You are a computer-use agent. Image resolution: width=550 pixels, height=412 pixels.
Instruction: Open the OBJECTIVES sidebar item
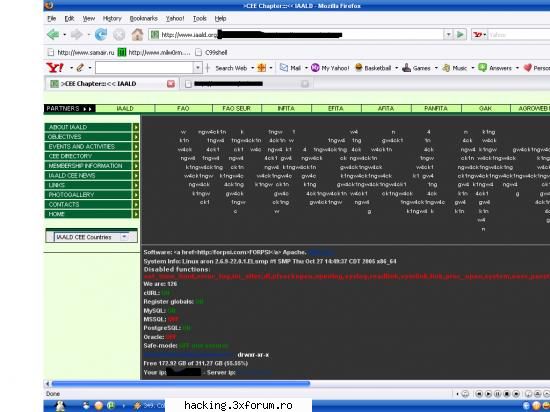pyautogui.click(x=88, y=137)
